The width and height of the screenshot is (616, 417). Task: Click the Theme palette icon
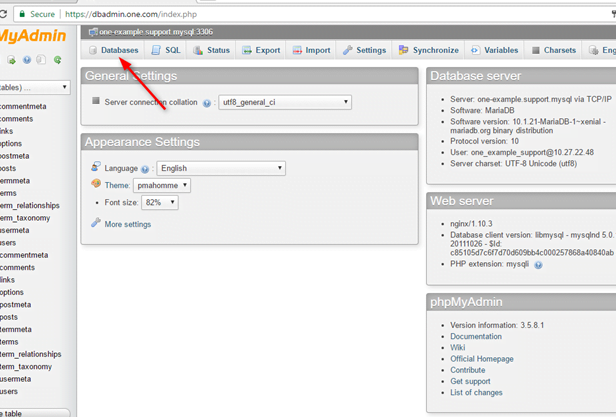(x=96, y=183)
